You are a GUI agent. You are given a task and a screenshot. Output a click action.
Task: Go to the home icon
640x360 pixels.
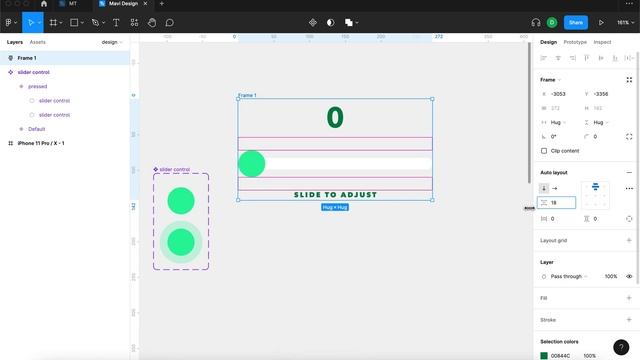click(x=44, y=4)
